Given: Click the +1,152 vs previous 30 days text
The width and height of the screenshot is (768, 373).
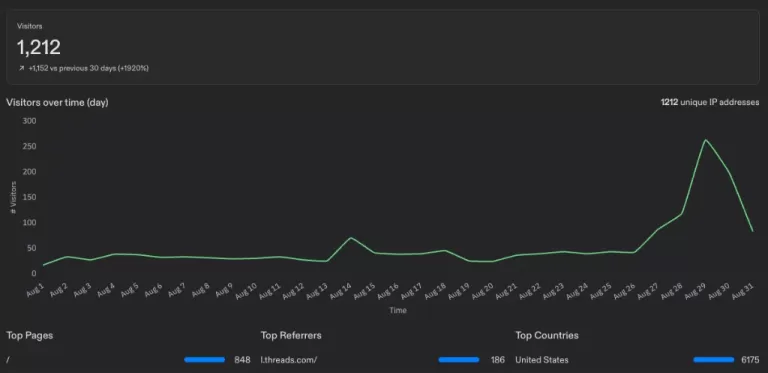Looking at the screenshot, I should (88, 69).
